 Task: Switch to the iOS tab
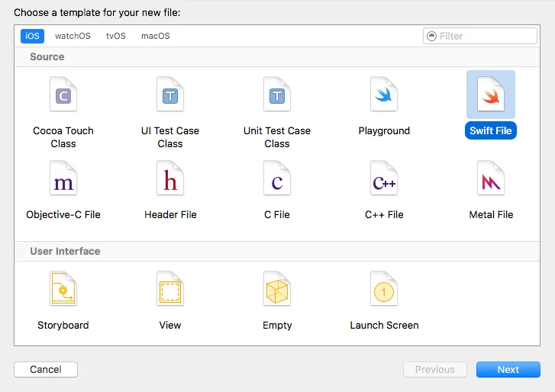[32, 36]
